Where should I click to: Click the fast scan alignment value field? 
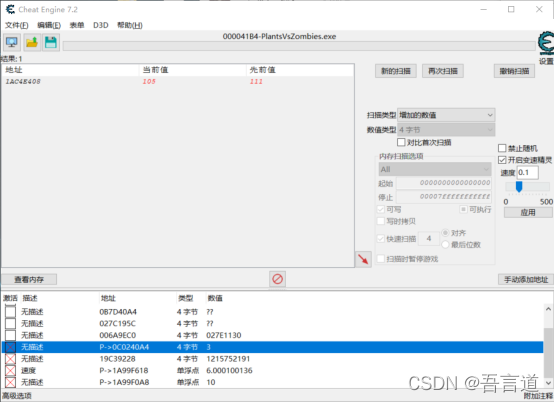coord(429,238)
